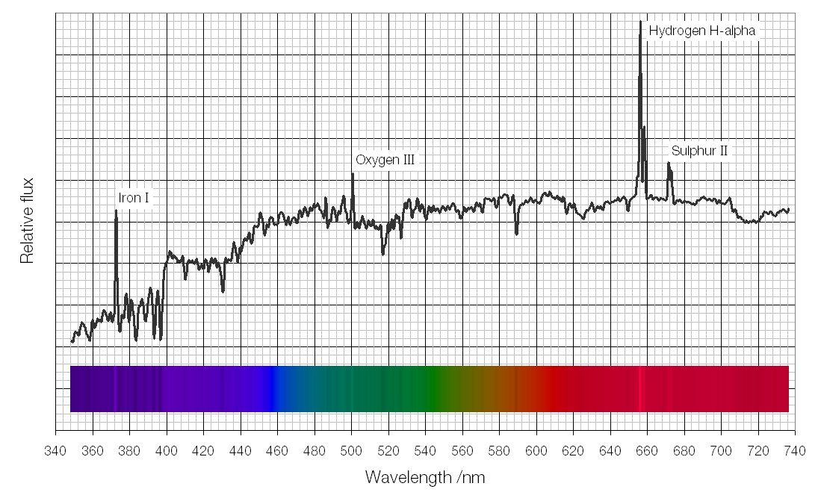
Task: Click the Sulphur II emission peak on curve
Action: click(x=669, y=164)
